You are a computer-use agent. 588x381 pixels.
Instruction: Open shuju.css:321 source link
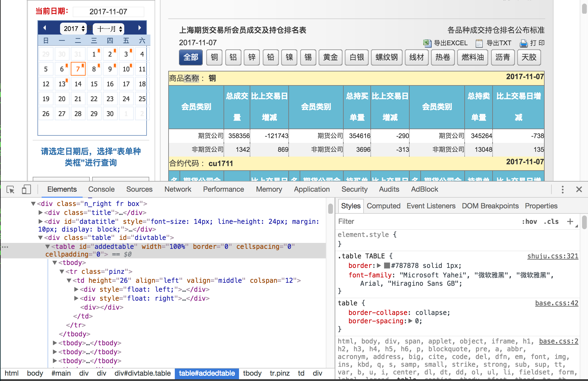coord(553,256)
